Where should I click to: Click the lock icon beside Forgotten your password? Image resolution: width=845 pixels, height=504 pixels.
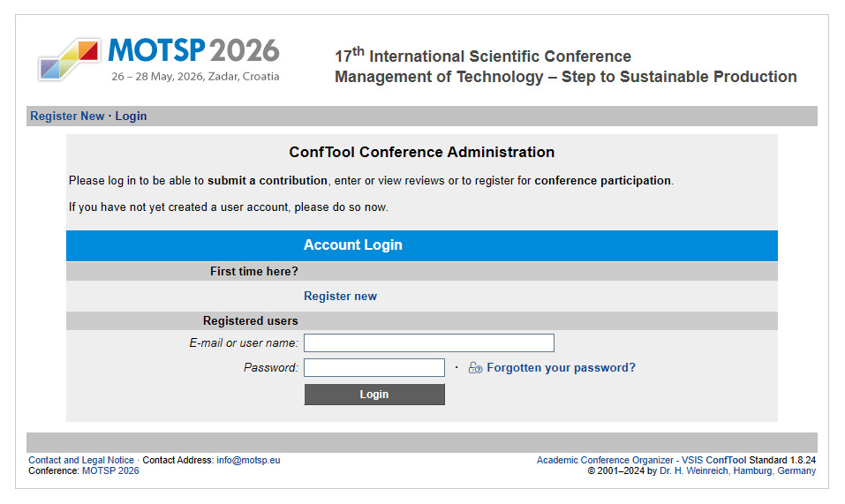click(x=475, y=368)
